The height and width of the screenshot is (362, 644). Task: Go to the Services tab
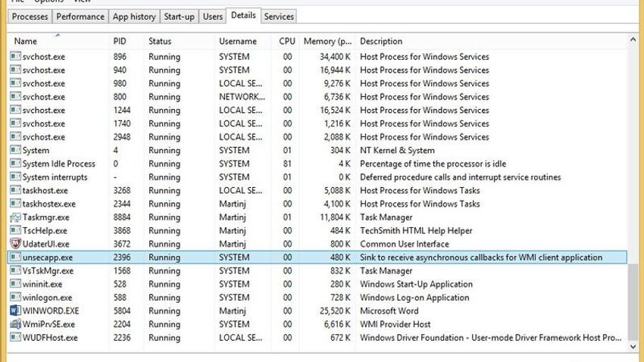tap(279, 17)
